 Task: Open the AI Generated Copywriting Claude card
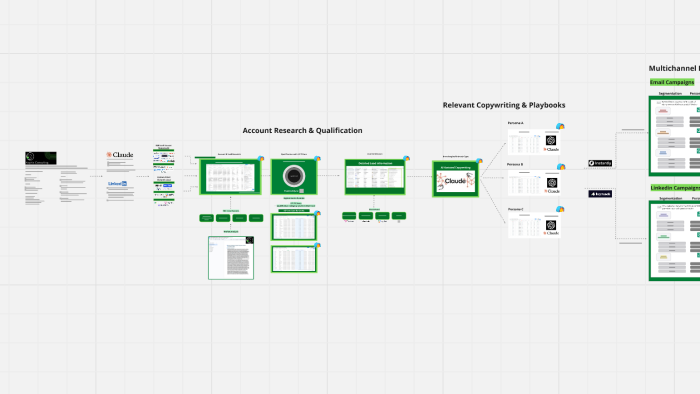click(x=455, y=179)
